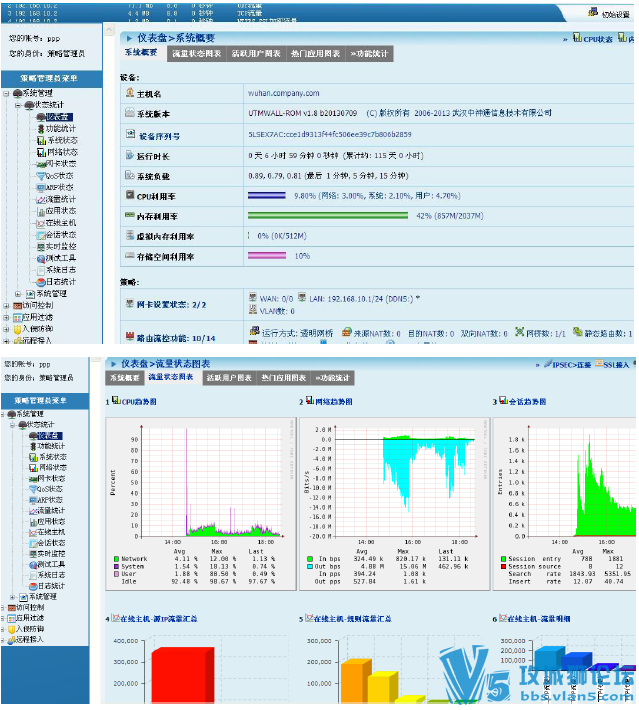Click the 主机名 row icon

click(x=130, y=92)
